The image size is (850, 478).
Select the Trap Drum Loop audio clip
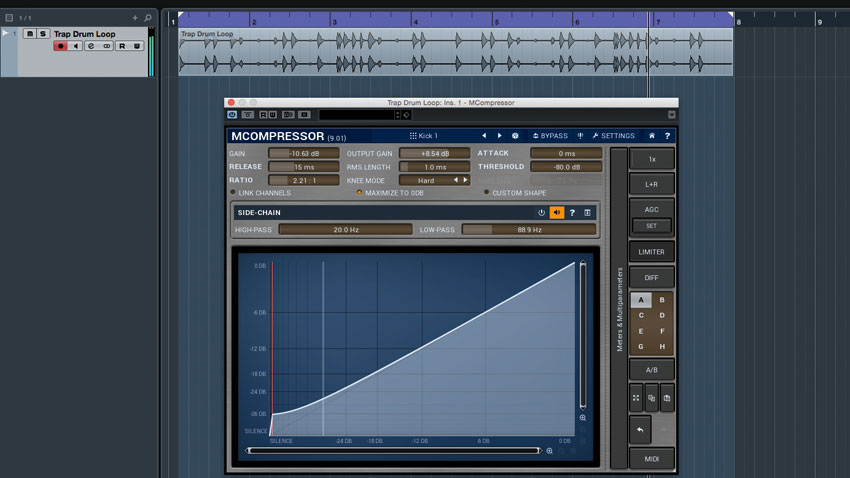pos(455,52)
